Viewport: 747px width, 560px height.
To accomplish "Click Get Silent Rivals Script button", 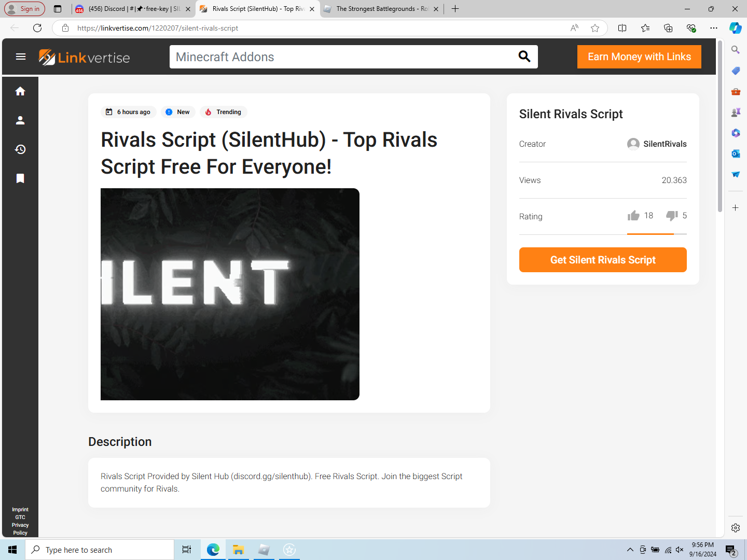I will click(603, 260).
